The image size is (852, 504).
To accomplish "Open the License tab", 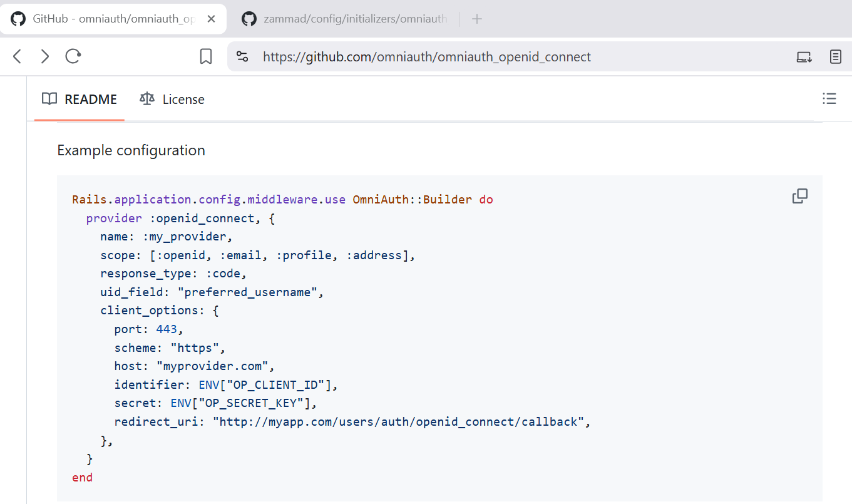I will tap(172, 99).
